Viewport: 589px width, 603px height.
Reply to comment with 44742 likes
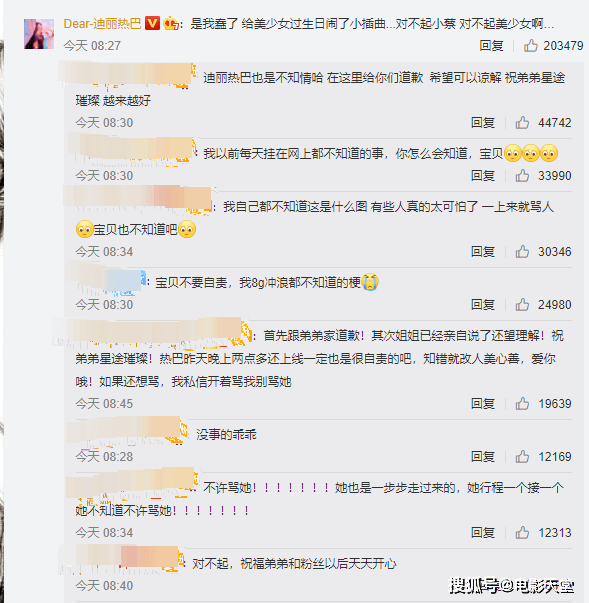(x=483, y=123)
